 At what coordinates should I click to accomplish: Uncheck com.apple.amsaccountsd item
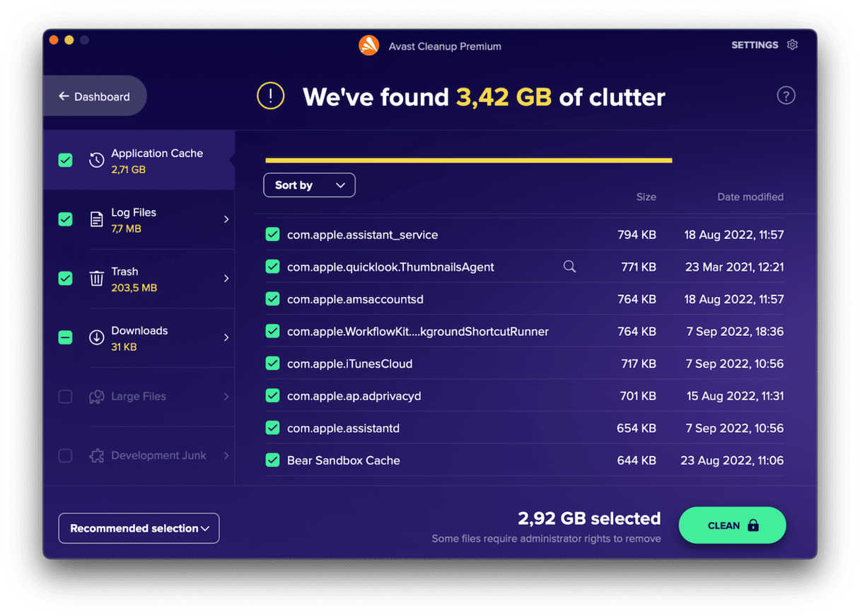click(x=272, y=299)
